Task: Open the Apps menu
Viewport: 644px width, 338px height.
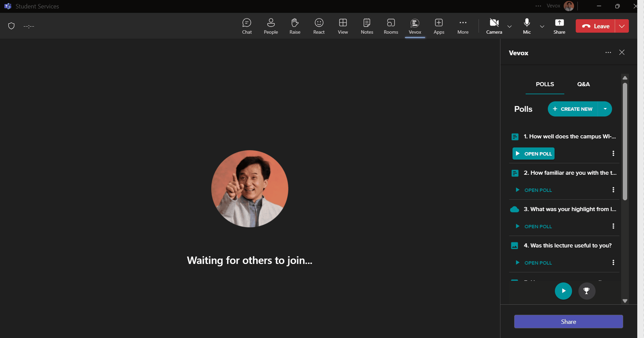Action: point(439,26)
